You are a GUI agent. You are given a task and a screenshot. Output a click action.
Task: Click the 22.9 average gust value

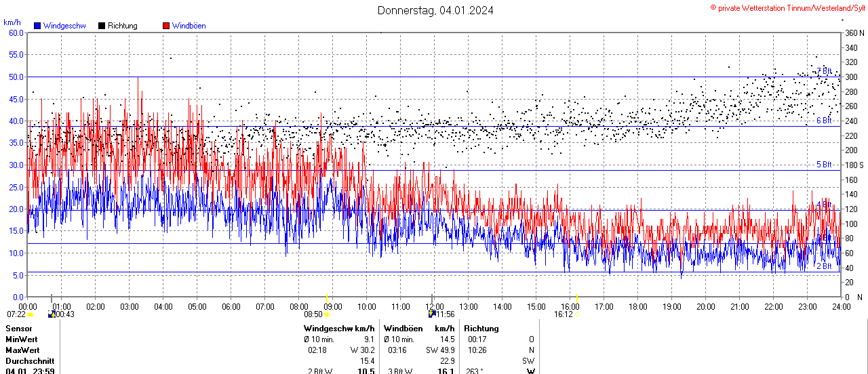pos(447,361)
